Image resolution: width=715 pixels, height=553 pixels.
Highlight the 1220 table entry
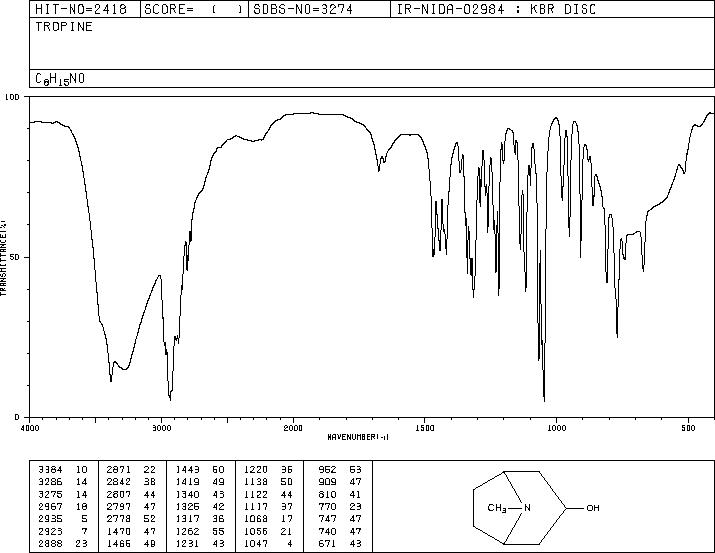pyautogui.click(x=268, y=470)
